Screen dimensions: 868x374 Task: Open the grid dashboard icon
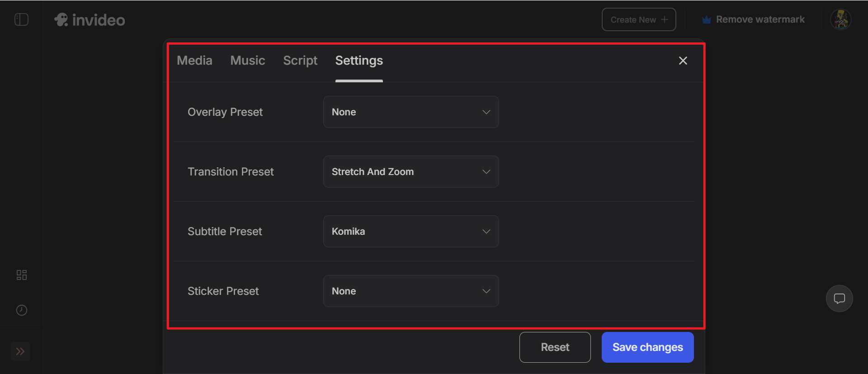tap(21, 275)
